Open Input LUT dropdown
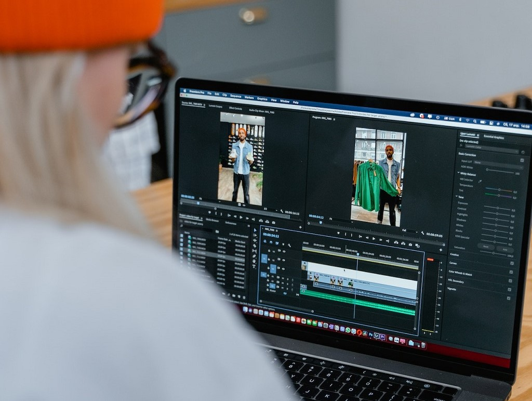This screenshot has height=401, width=532. pyautogui.click(x=498, y=165)
